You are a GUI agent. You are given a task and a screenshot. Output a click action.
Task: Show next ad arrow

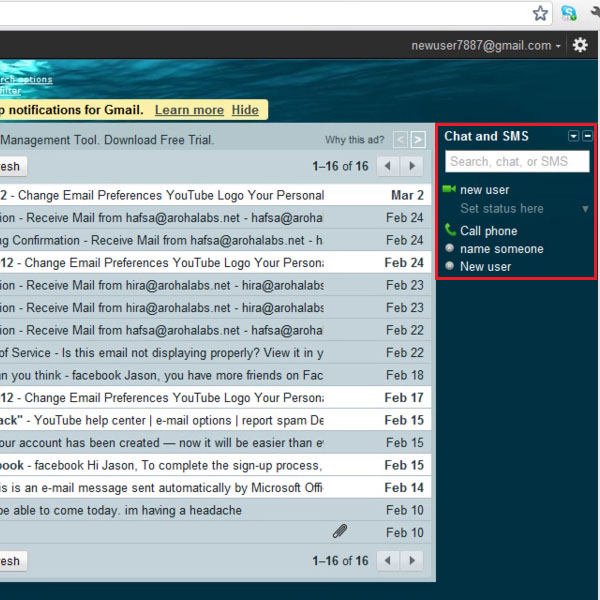[x=417, y=140]
